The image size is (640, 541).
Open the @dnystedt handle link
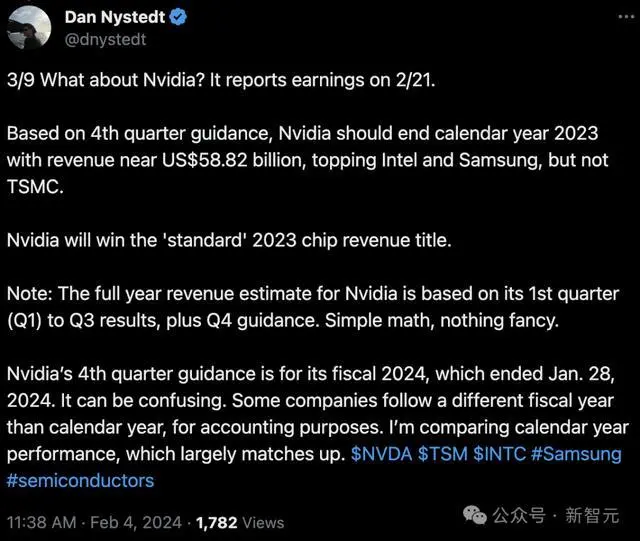105,40
